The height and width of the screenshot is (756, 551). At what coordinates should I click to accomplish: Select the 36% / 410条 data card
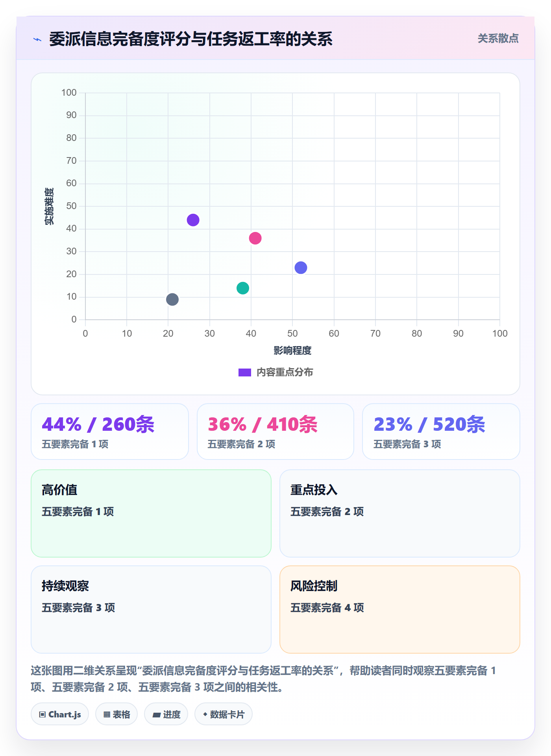point(275,432)
